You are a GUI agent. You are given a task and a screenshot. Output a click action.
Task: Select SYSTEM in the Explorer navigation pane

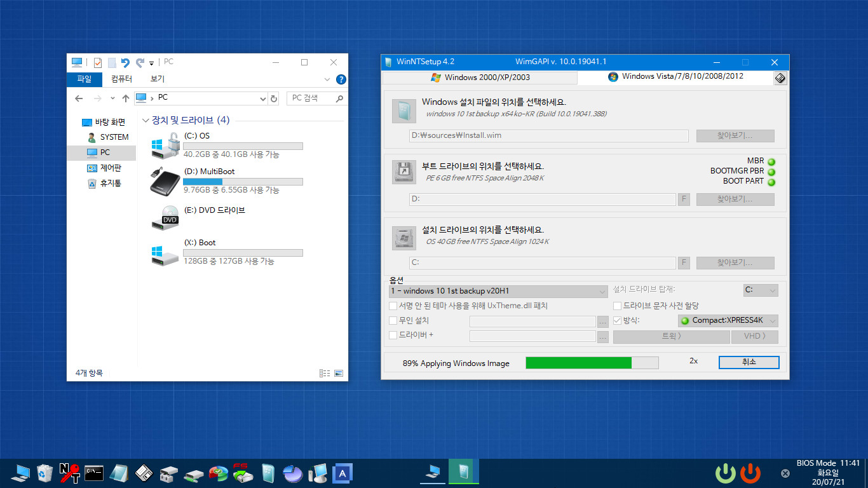[x=108, y=137]
